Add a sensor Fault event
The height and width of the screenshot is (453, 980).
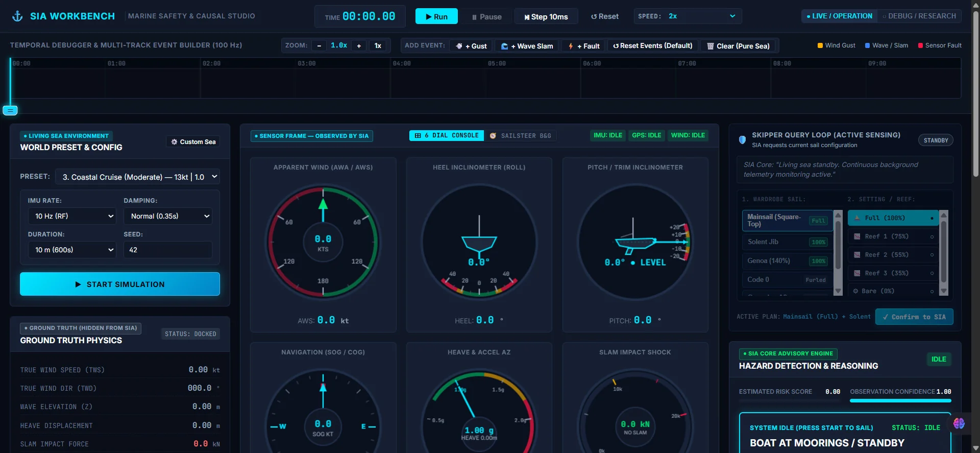tap(584, 46)
